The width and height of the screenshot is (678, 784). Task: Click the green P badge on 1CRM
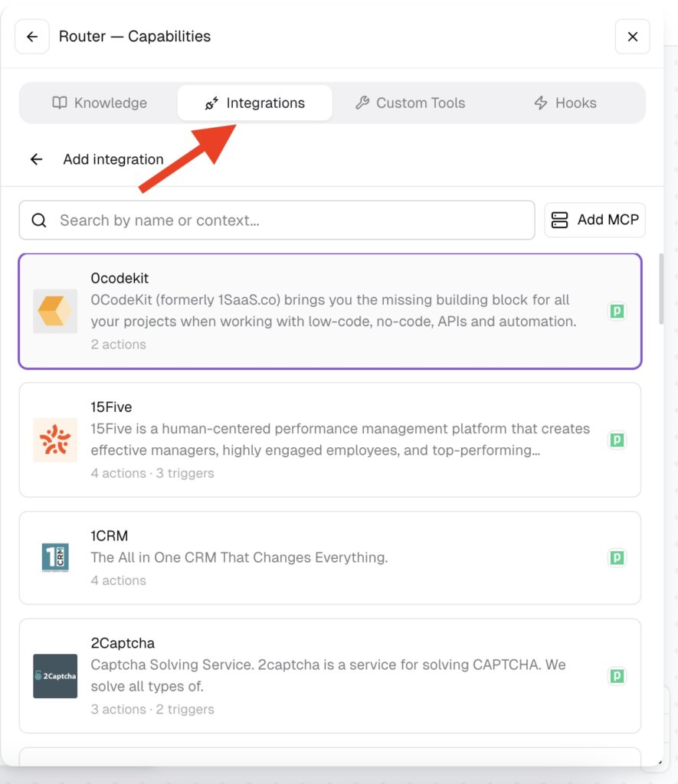(617, 557)
